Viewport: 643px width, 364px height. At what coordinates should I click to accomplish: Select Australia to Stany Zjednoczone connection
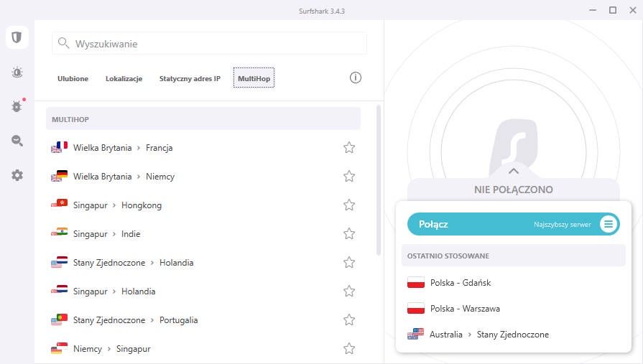point(514,335)
